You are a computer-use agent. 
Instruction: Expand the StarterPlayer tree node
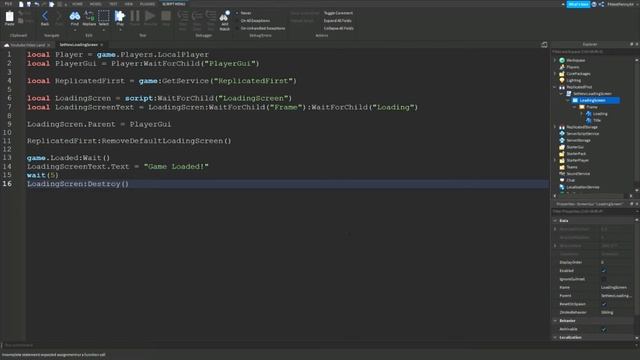(x=555, y=160)
